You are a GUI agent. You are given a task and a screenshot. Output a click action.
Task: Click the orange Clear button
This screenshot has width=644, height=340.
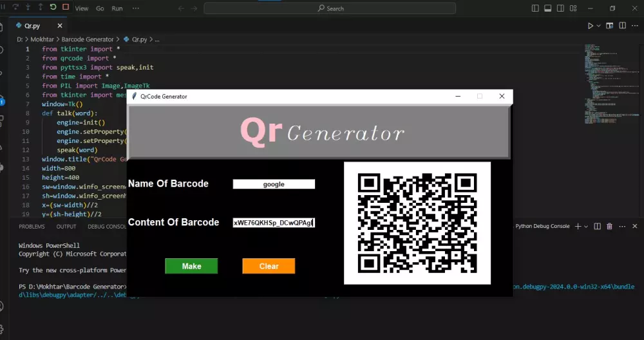[x=269, y=266]
